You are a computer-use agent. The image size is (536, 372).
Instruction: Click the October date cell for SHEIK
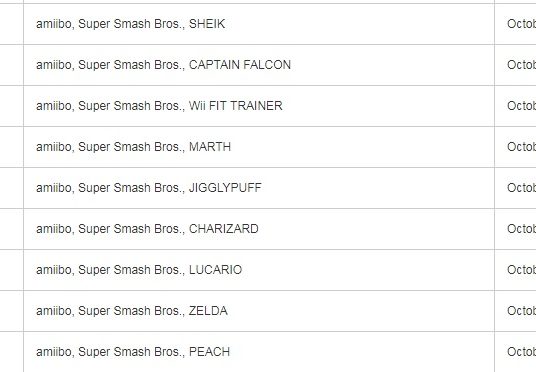(515, 24)
